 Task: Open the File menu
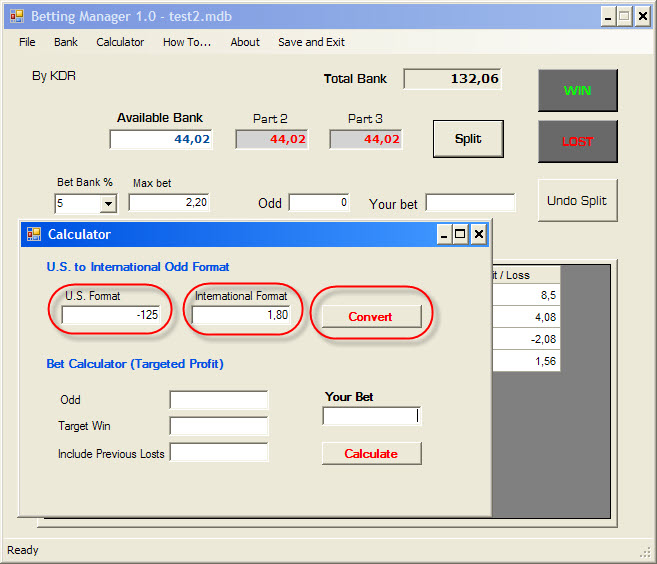pyautogui.click(x=27, y=42)
